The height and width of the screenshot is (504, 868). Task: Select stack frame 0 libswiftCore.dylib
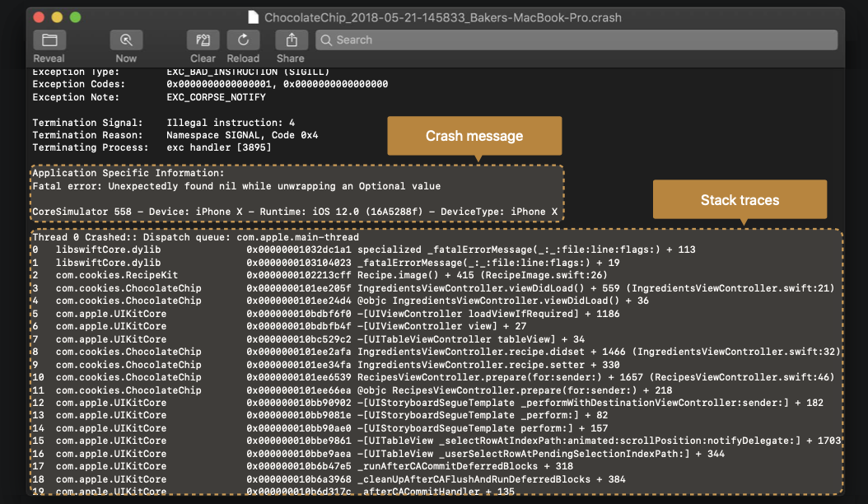[247, 249]
